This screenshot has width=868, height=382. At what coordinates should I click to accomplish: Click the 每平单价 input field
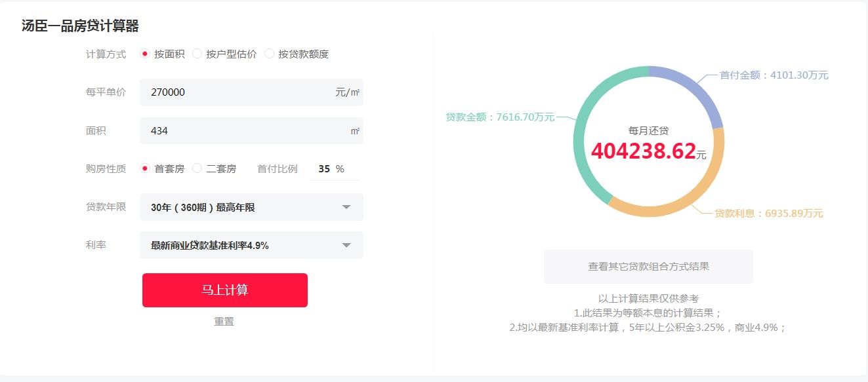[x=239, y=92]
